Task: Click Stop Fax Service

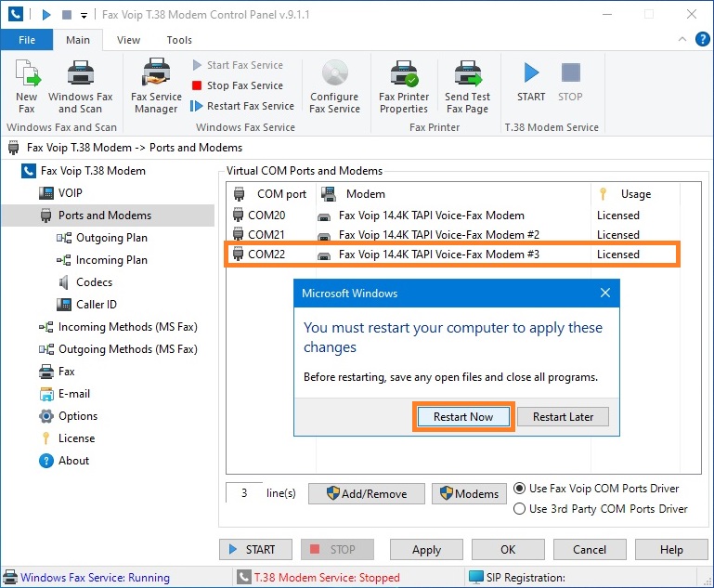Action: 238,85
